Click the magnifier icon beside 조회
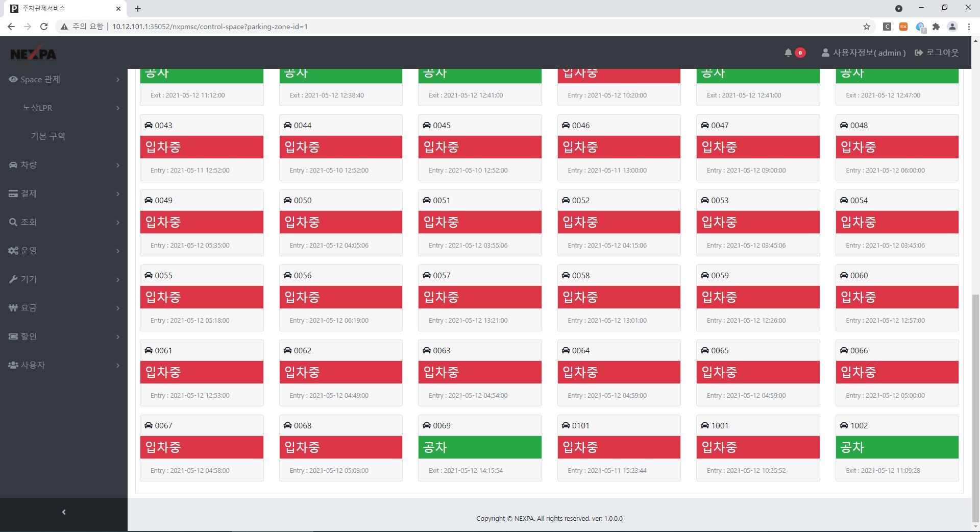980x532 pixels. point(13,222)
